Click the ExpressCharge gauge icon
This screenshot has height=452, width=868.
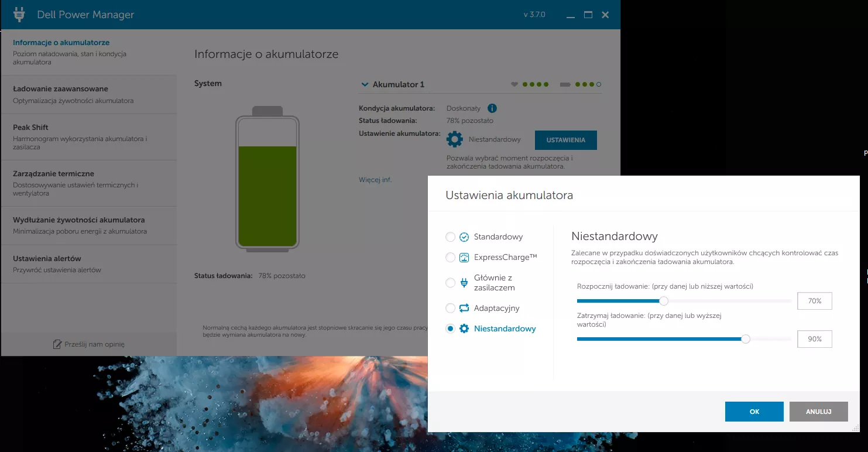464,258
